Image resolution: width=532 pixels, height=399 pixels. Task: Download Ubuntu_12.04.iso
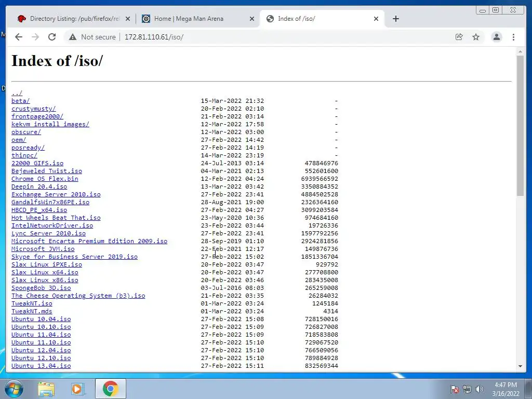pos(41,351)
